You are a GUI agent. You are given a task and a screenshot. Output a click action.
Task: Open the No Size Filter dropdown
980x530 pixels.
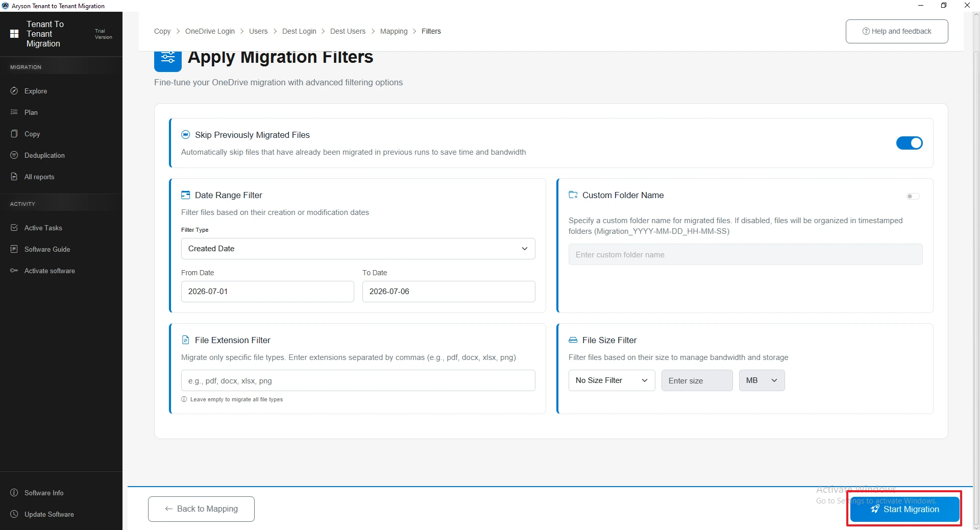612,380
